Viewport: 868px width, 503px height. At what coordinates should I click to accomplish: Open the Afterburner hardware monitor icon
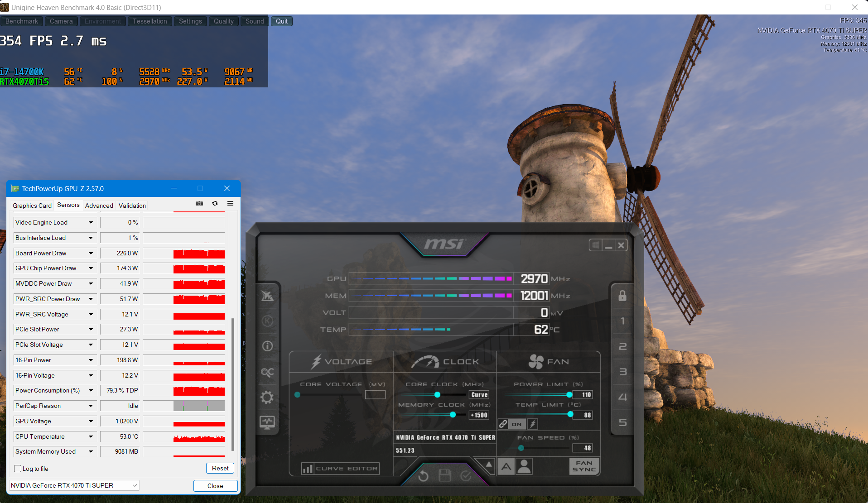click(x=267, y=423)
